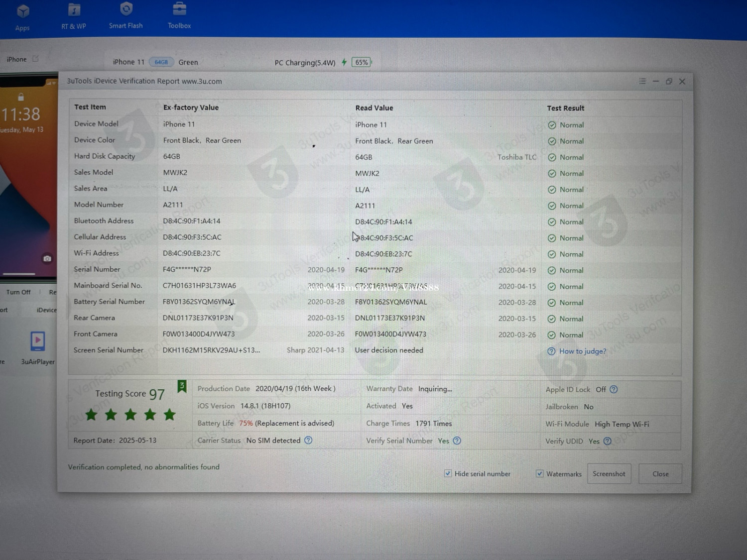Viewport: 747px width, 560px height.
Task: Click the Close button in report
Action: [660, 474]
